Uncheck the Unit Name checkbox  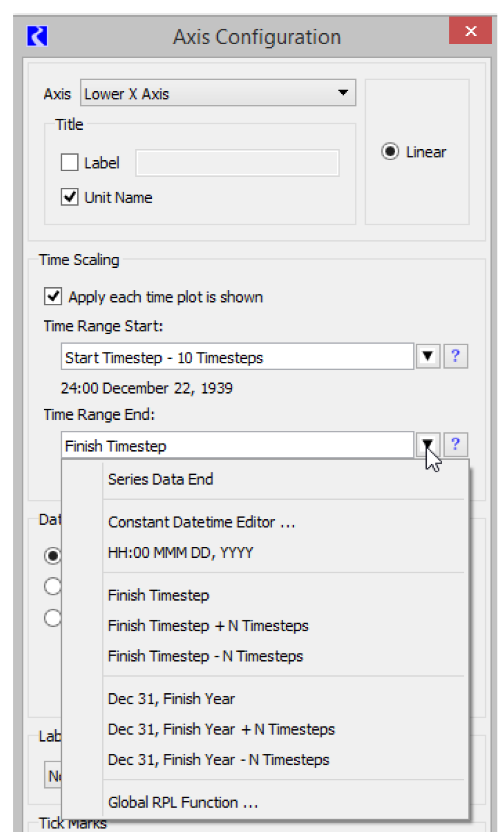coord(70,197)
